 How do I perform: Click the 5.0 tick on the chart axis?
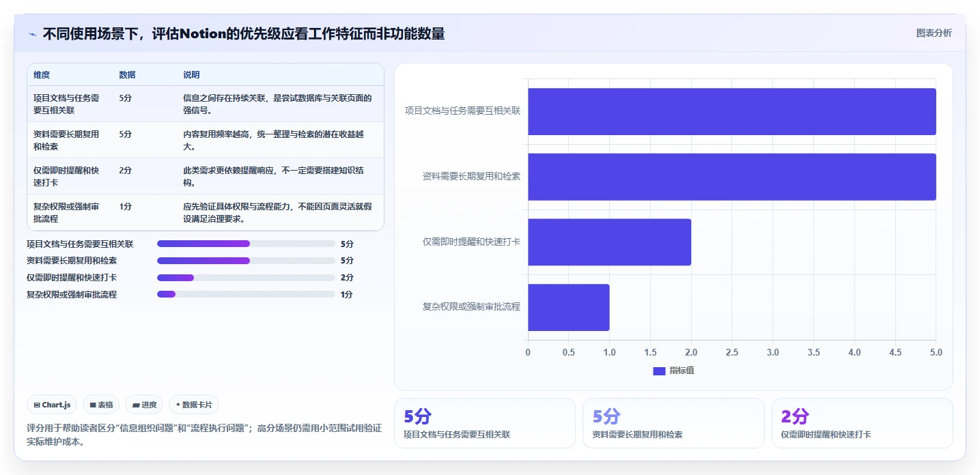point(936,352)
